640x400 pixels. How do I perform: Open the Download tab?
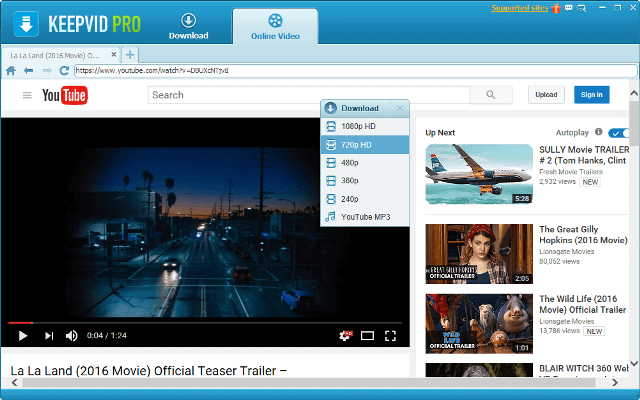(x=189, y=26)
